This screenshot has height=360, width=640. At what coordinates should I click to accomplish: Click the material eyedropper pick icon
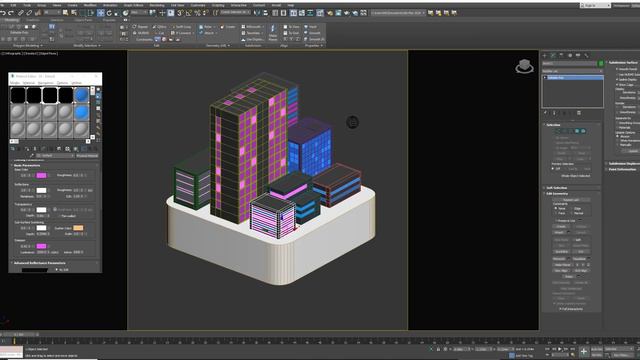(32, 156)
